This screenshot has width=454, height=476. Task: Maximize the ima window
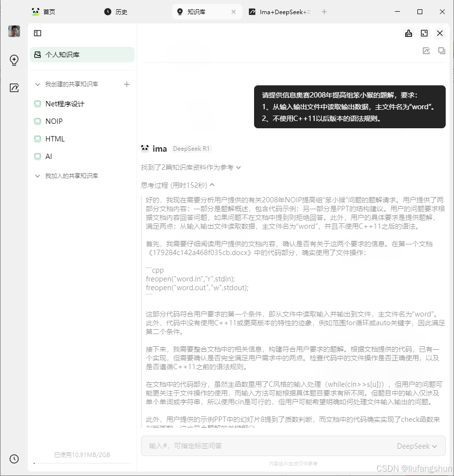[420, 12]
